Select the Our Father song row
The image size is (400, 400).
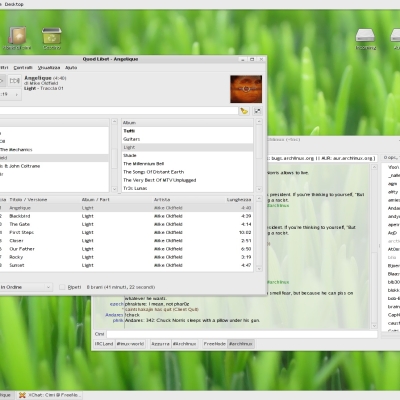coord(126,249)
